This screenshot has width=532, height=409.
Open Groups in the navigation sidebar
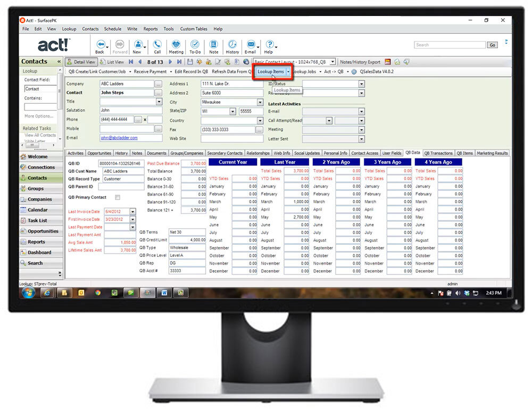point(41,189)
